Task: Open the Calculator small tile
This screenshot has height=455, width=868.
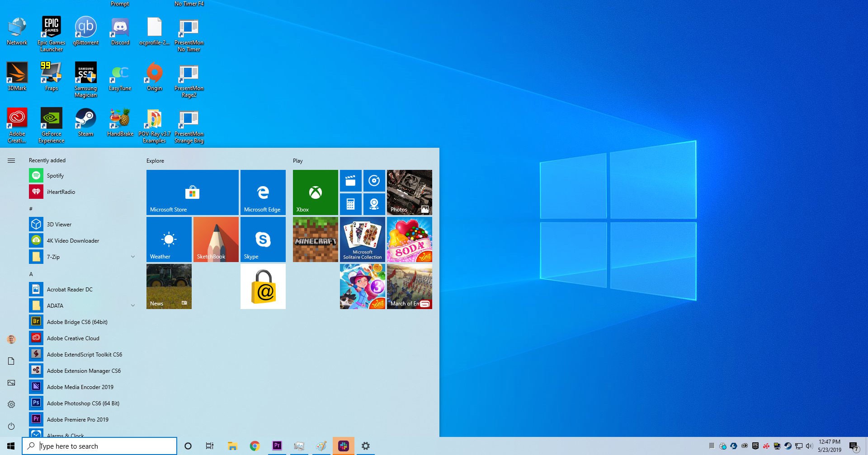Action: coord(350,204)
